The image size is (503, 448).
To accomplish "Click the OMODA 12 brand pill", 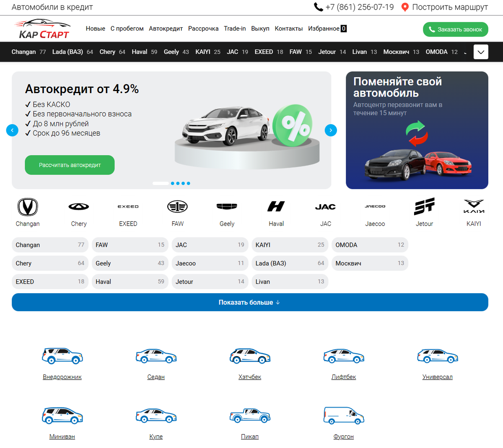I will pyautogui.click(x=370, y=245).
